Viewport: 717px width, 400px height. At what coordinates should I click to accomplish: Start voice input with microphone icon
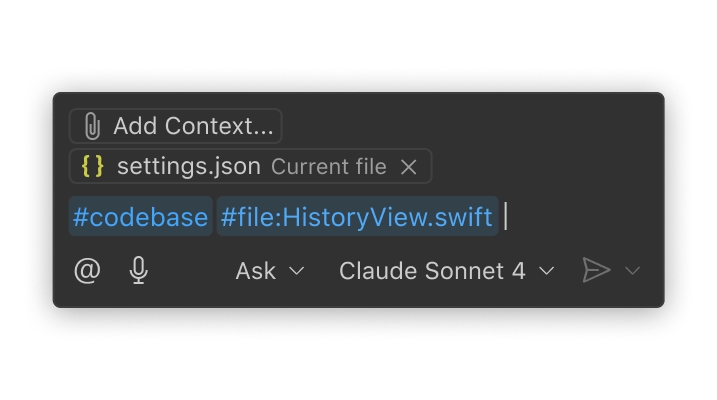139,270
